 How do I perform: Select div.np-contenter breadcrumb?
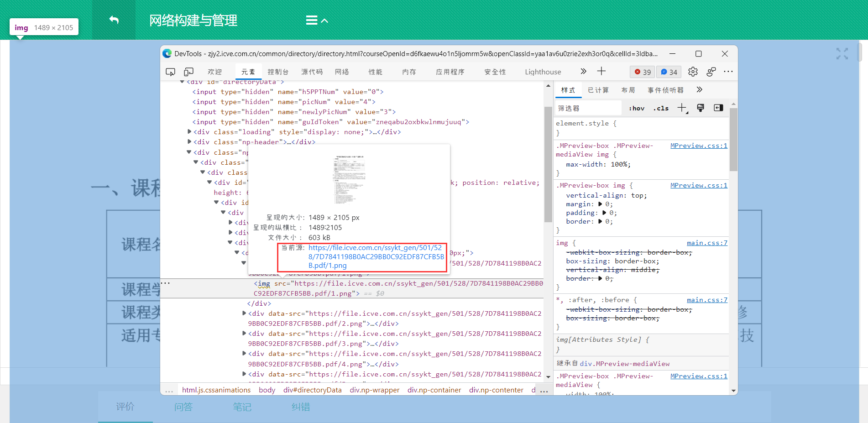pos(496,390)
